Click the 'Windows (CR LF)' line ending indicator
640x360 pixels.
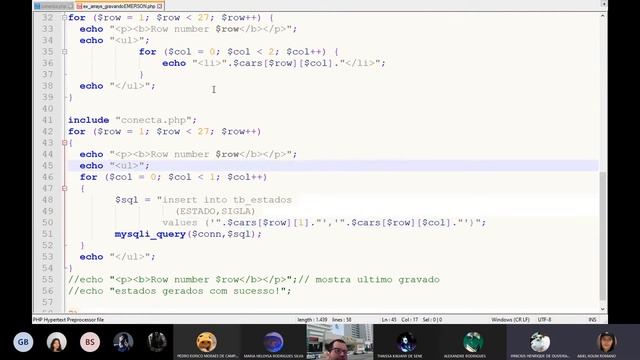(510, 320)
